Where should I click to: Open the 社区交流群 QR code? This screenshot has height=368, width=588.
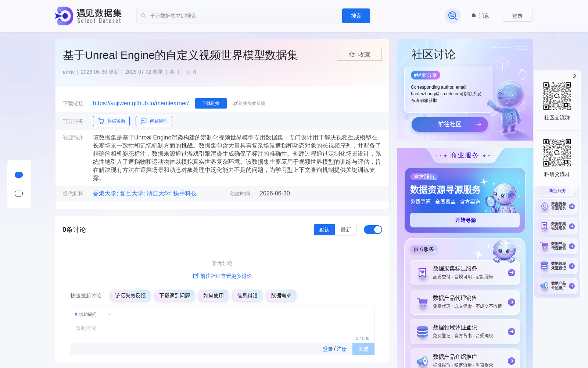click(557, 96)
